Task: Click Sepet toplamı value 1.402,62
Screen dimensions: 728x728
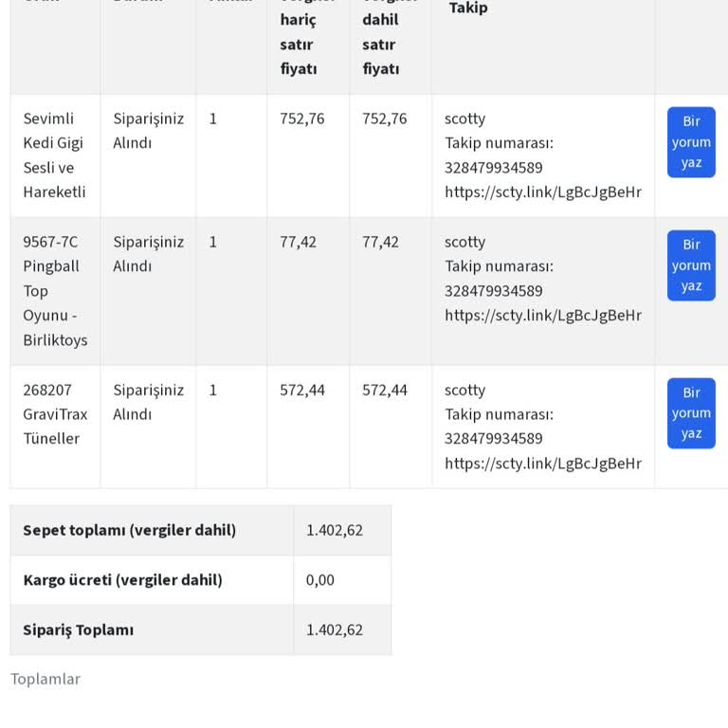Action: tap(335, 530)
